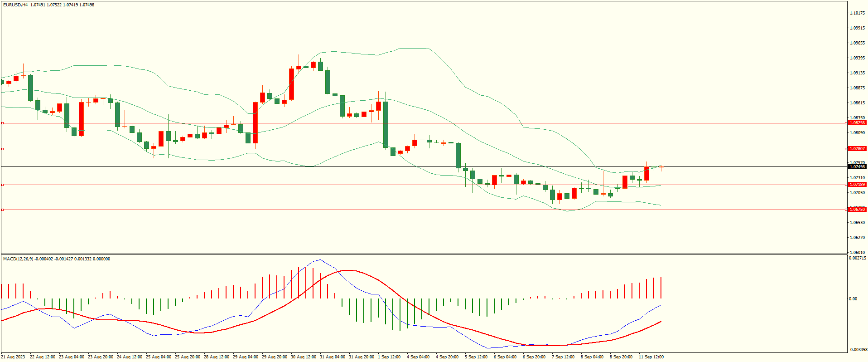Click the 1.08256 horizontal line price tag

pyautogui.click(x=857, y=123)
